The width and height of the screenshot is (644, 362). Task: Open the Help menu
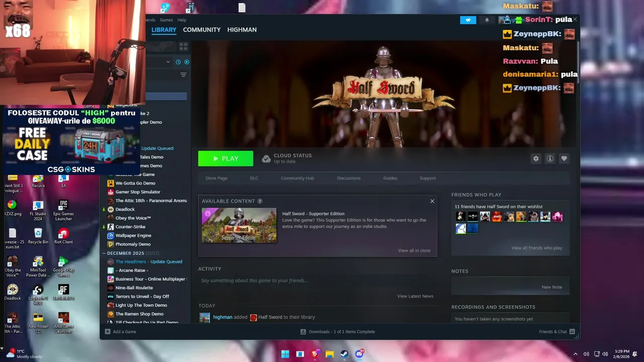pos(182,20)
